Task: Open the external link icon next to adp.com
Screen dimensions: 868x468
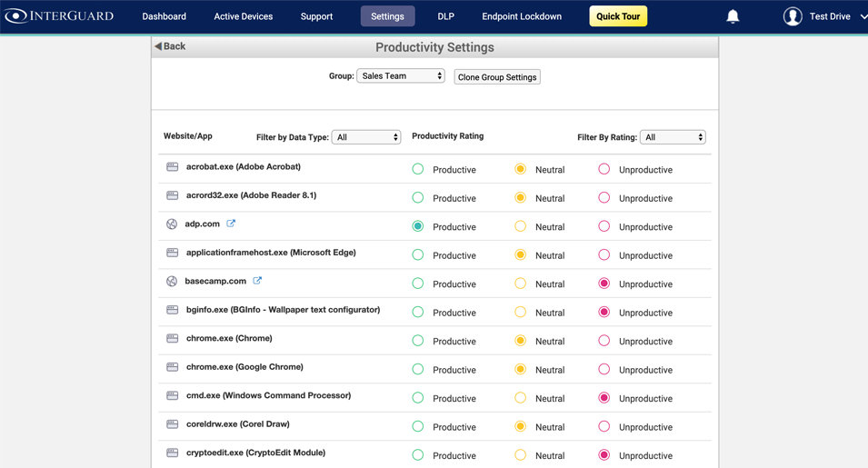Action: pyautogui.click(x=231, y=224)
